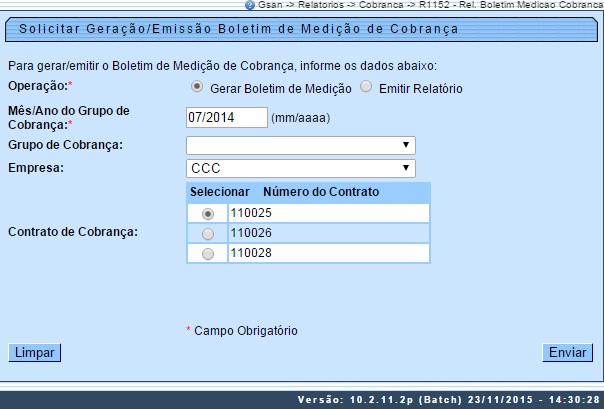Click the Enviar button
Image resolution: width=604 pixels, height=409 pixels.
pyautogui.click(x=568, y=353)
